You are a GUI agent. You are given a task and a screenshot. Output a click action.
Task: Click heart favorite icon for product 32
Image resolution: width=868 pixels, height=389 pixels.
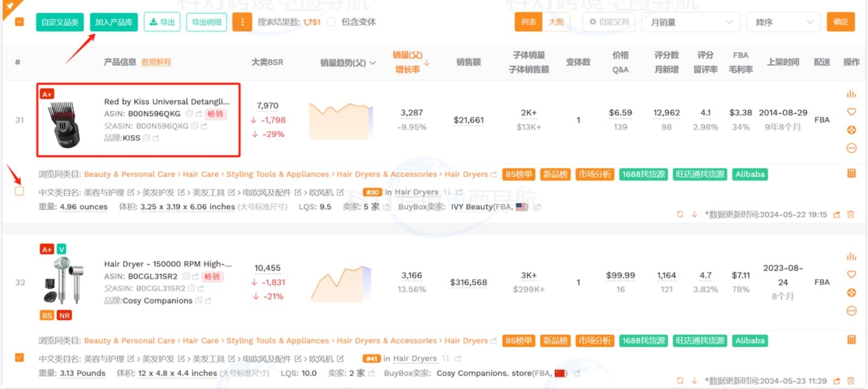point(851,274)
